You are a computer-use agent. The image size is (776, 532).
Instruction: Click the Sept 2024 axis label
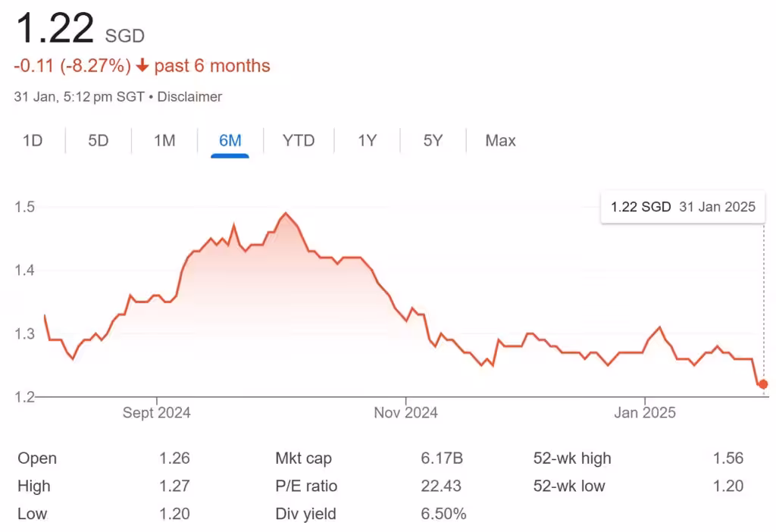click(155, 412)
